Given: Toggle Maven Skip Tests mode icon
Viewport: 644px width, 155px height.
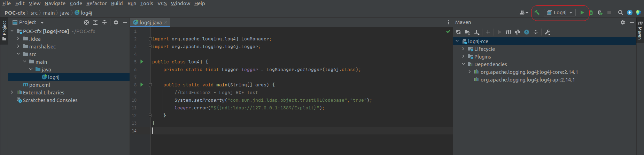Looking at the screenshot, I should click(x=518, y=32).
